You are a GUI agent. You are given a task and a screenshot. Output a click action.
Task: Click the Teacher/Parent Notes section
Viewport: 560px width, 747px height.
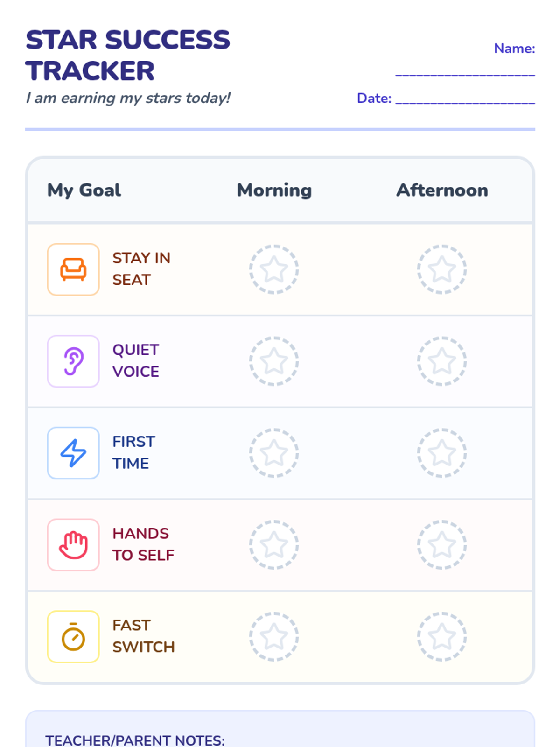tap(280, 733)
